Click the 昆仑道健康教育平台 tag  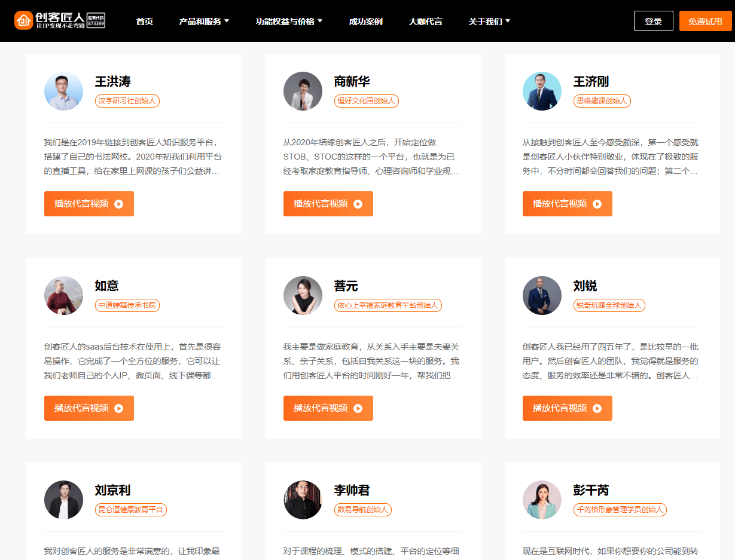(130, 510)
